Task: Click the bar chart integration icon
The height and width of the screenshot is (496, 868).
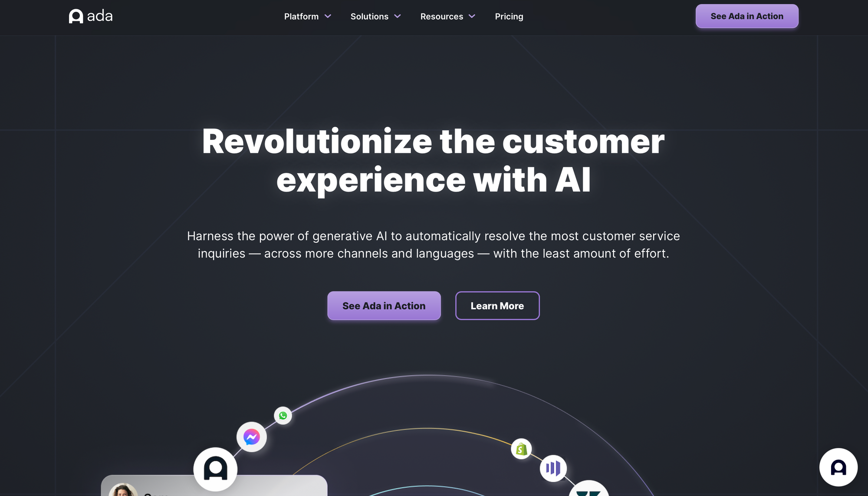Action: 553,467
